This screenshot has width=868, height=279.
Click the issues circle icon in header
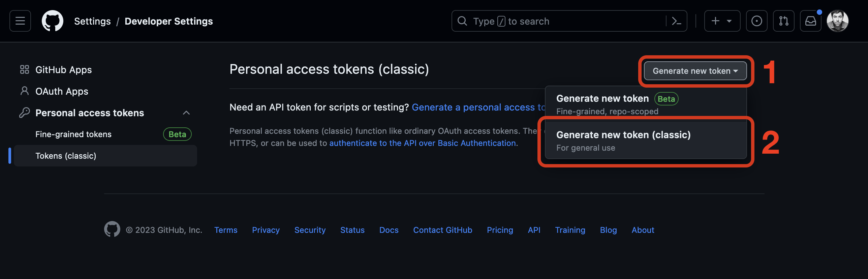tap(757, 21)
